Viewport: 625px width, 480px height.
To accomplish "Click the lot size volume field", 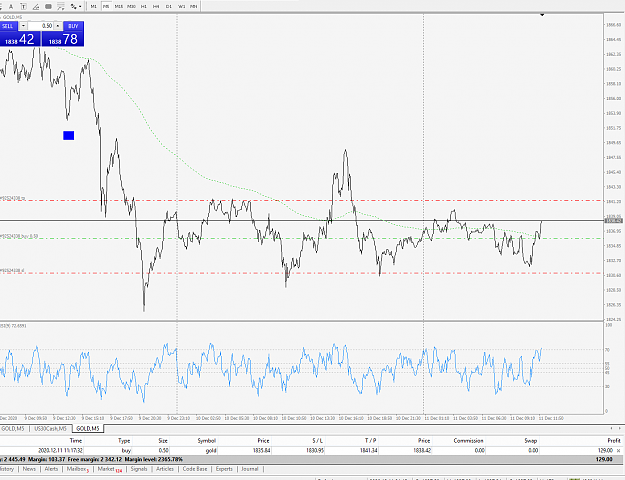I will tap(41, 26).
